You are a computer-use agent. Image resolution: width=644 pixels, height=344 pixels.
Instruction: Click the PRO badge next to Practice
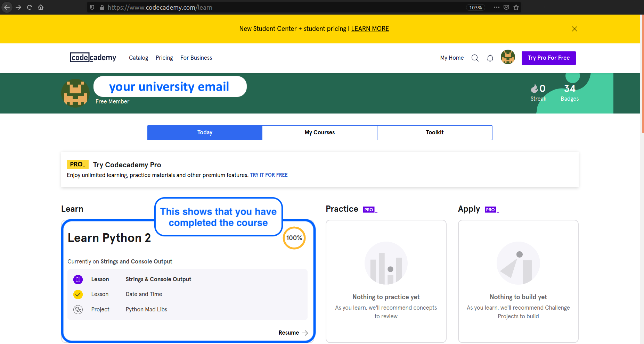click(370, 210)
